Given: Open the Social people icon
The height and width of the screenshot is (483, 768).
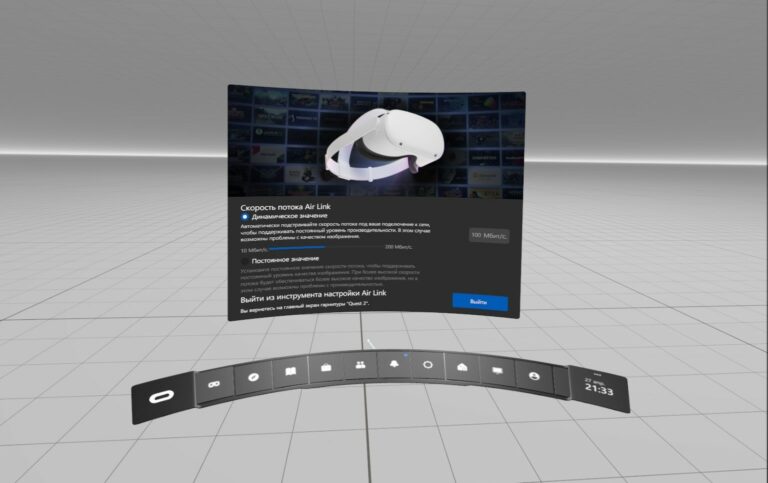Looking at the screenshot, I should [x=360, y=365].
